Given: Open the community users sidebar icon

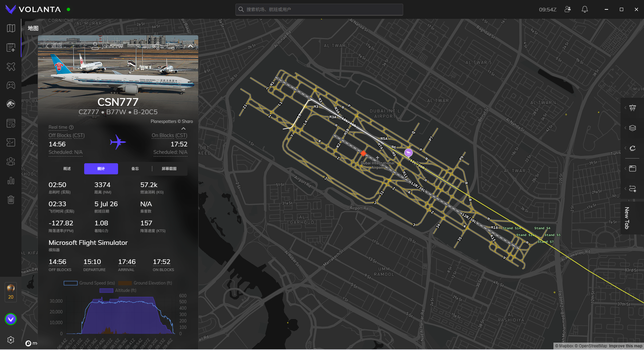Looking at the screenshot, I should pyautogui.click(x=11, y=162).
